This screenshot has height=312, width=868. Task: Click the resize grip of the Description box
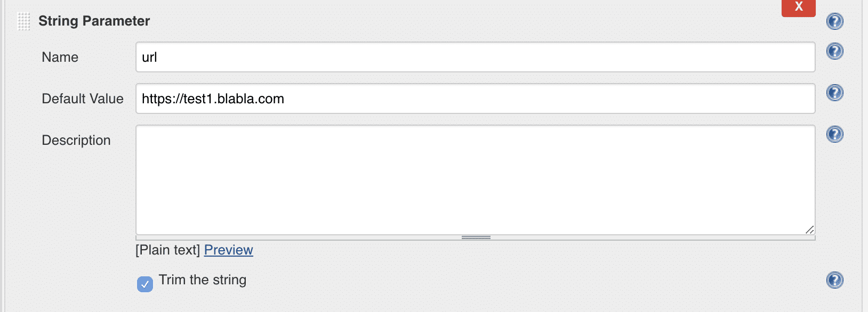point(809,229)
